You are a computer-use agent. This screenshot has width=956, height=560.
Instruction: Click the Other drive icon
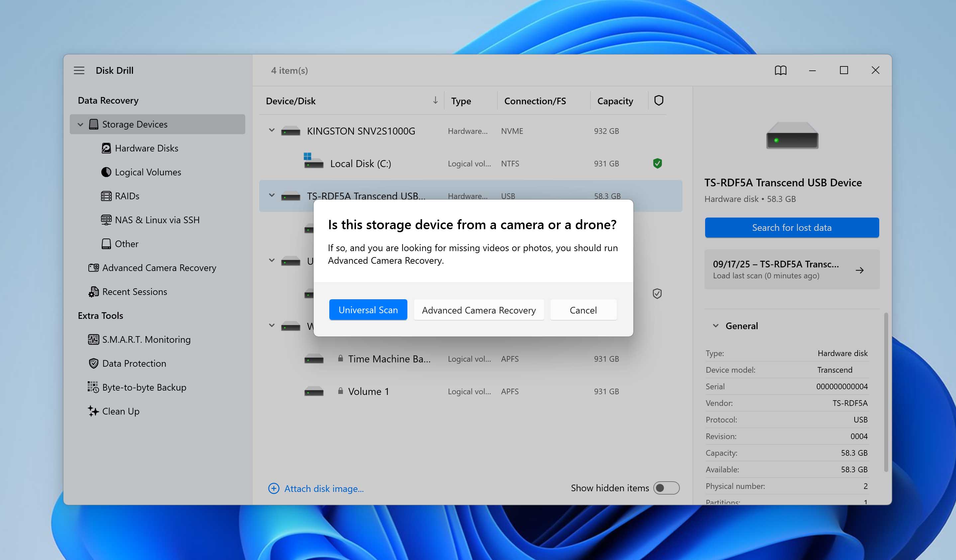click(106, 243)
